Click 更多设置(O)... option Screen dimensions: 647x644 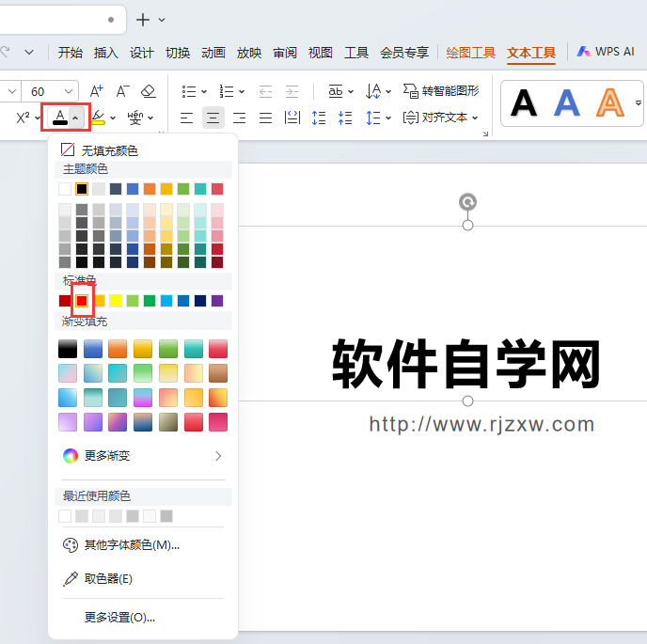(x=119, y=617)
